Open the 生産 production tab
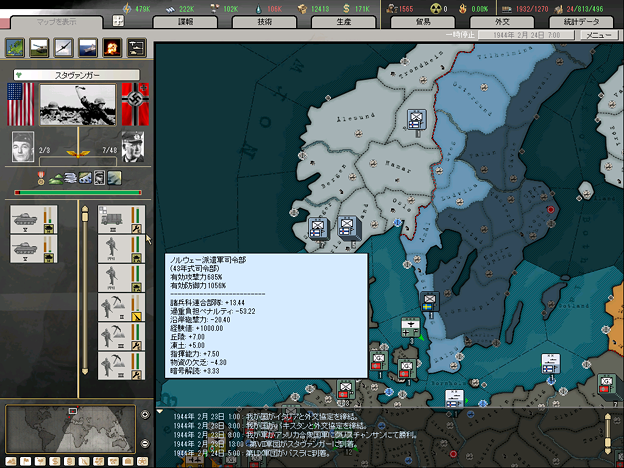This screenshot has width=624, height=468. pyautogui.click(x=343, y=21)
